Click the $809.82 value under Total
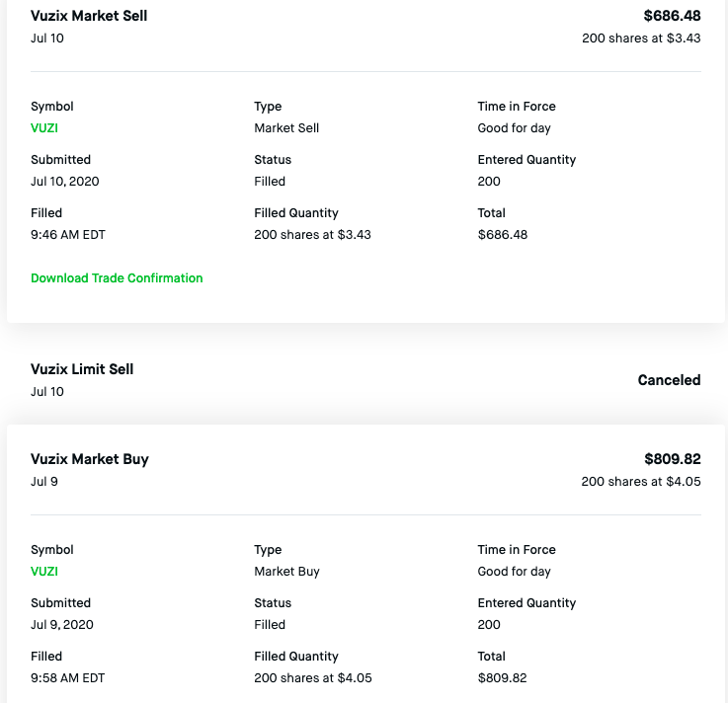This screenshot has width=728, height=703. tap(503, 678)
